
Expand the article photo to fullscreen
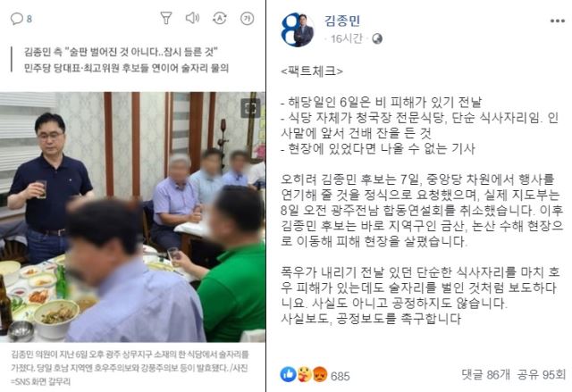(x=250, y=108)
